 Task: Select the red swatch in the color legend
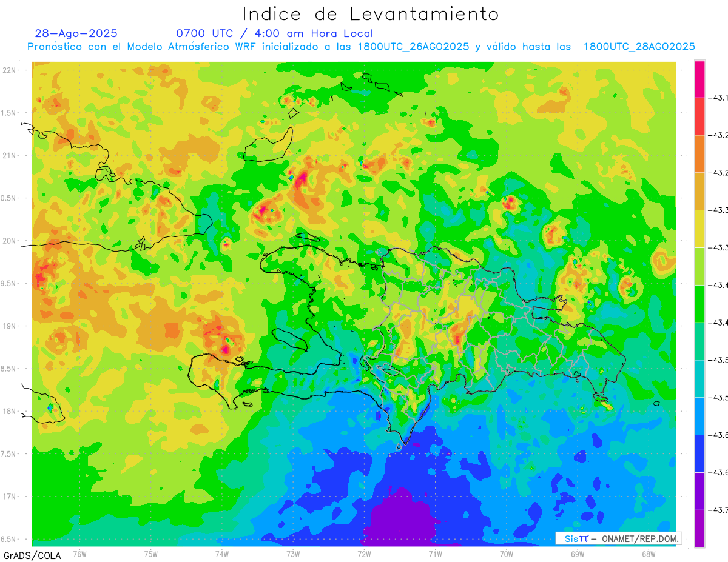pyautogui.click(x=699, y=116)
